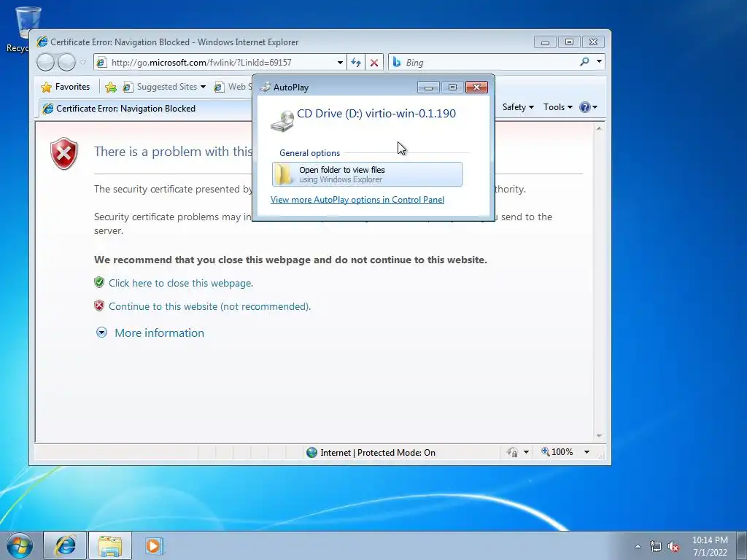Click the Internet Explorer title bar logo icon
This screenshot has height=560, width=747.
click(42, 42)
